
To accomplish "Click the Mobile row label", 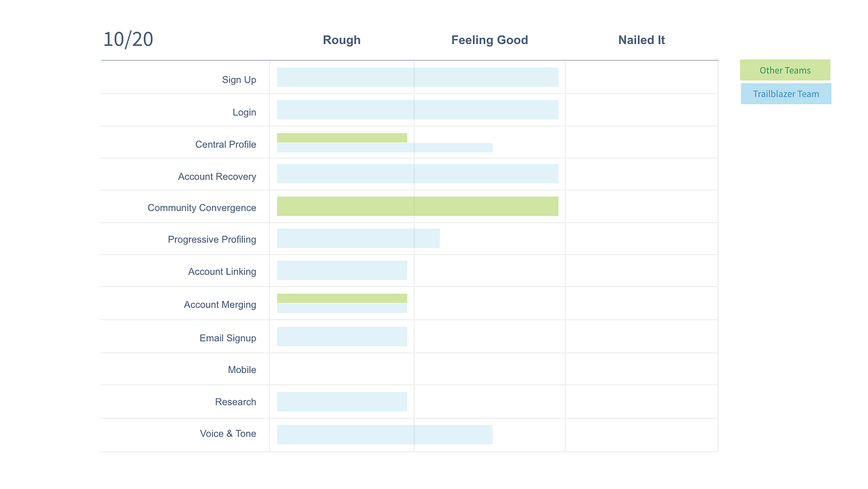I will (x=242, y=370).
